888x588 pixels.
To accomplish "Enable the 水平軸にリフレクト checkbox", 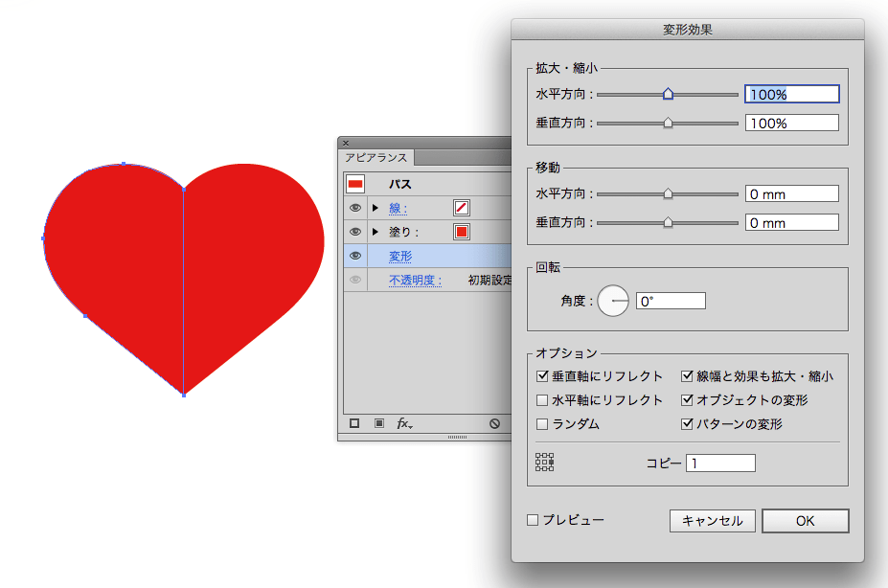I will pos(540,399).
